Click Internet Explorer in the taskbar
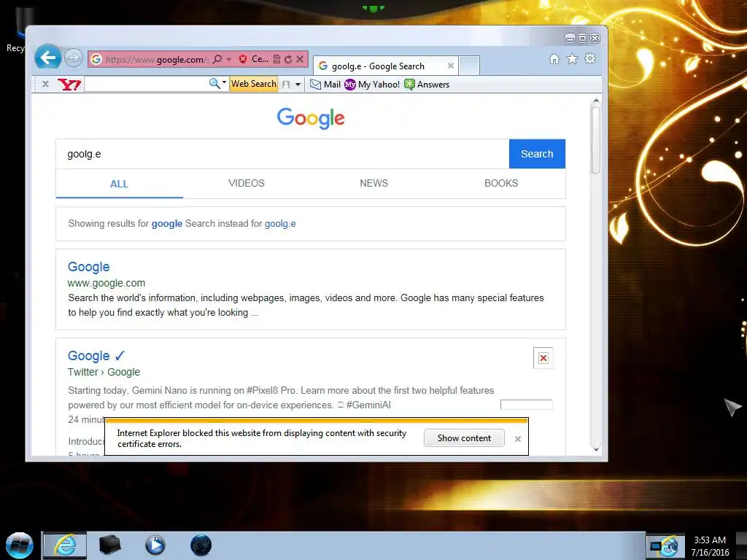 coord(65,545)
